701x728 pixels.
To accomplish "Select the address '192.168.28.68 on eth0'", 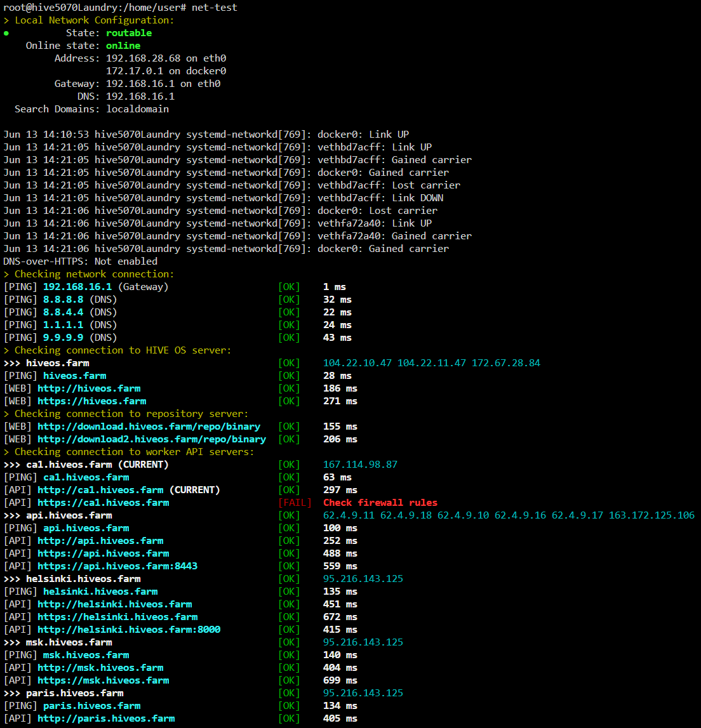I will (x=166, y=58).
